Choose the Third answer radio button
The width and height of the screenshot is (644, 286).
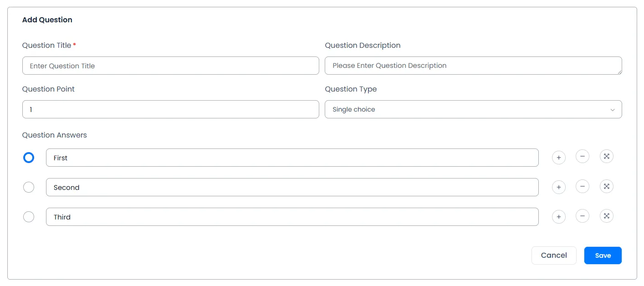[x=29, y=217]
